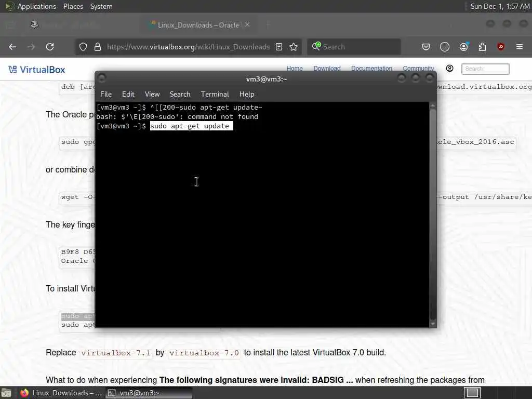Click the search engine magnifier icon
The image size is (532, 399).
316,46
